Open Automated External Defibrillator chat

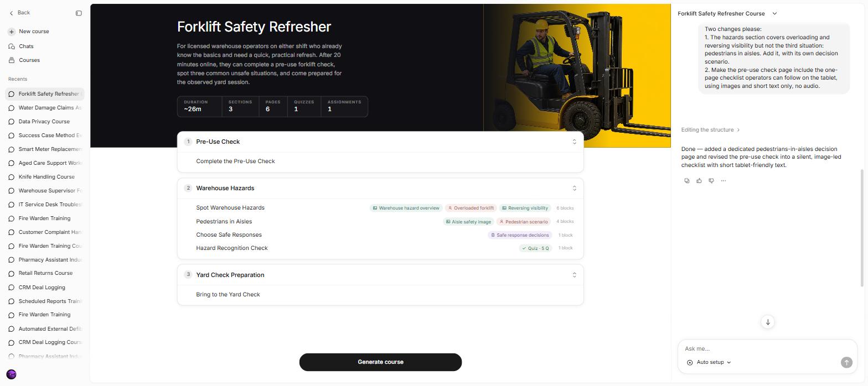coord(45,329)
